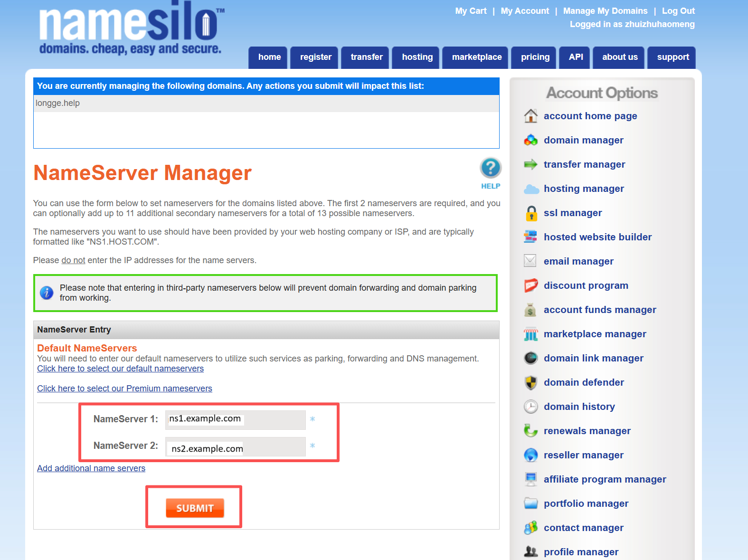Click the cloud icon for hosting manager
Image resolution: width=748 pixels, height=560 pixels.
(x=531, y=189)
